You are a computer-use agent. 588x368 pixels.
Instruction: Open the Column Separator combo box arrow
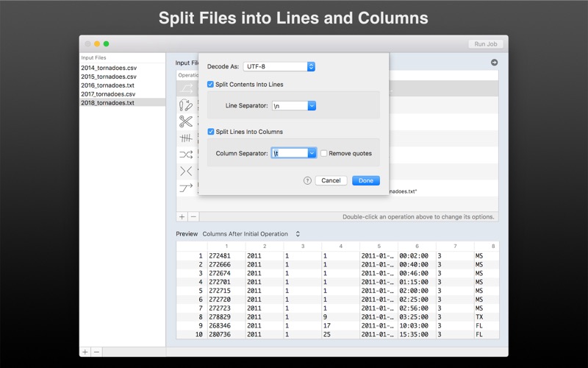[312, 153]
